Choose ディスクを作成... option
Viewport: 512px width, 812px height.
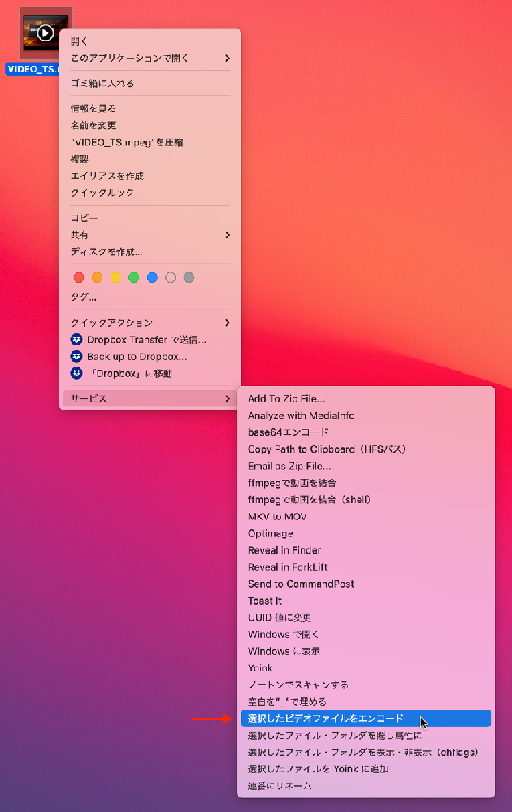coord(150,252)
